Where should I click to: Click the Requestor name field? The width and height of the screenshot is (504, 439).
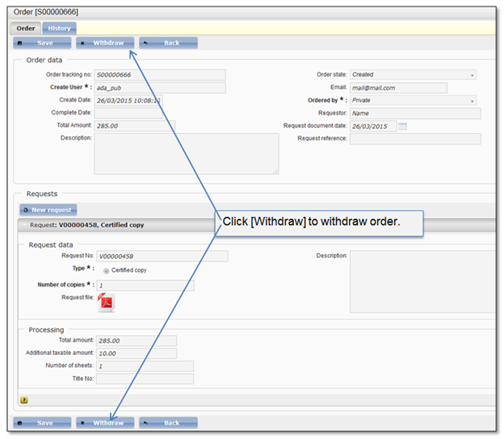[414, 114]
